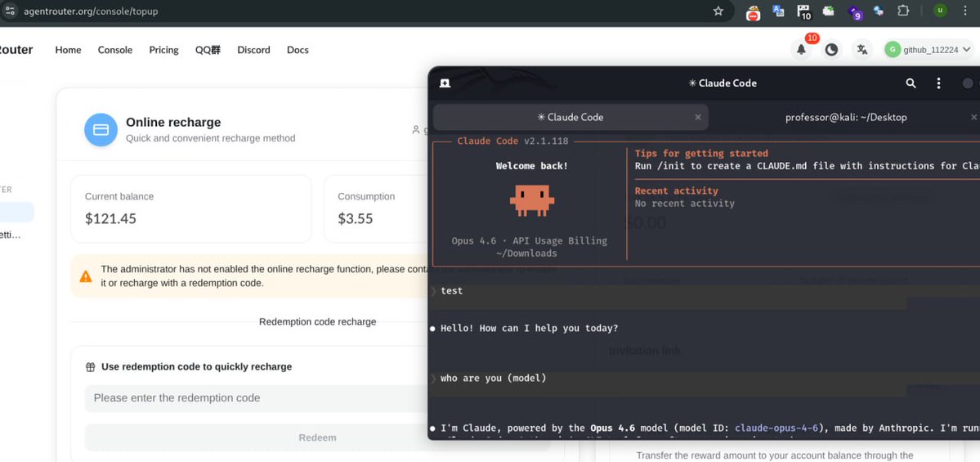Open the notifications bell with 10 badge
Image resolution: width=980 pixels, height=462 pixels.
(x=801, y=49)
